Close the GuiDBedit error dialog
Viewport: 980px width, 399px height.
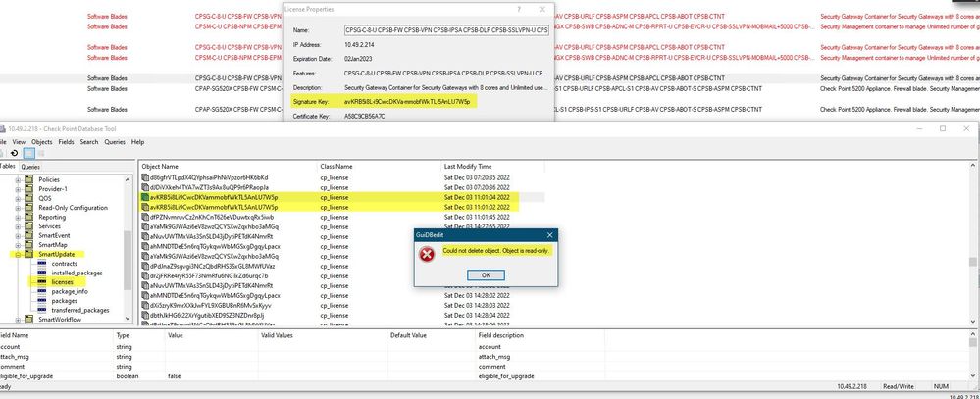(x=549, y=235)
